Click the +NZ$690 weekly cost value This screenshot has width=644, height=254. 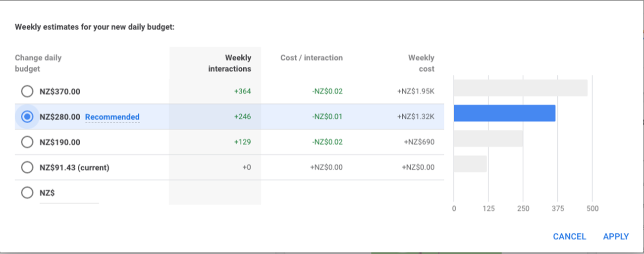[419, 142]
